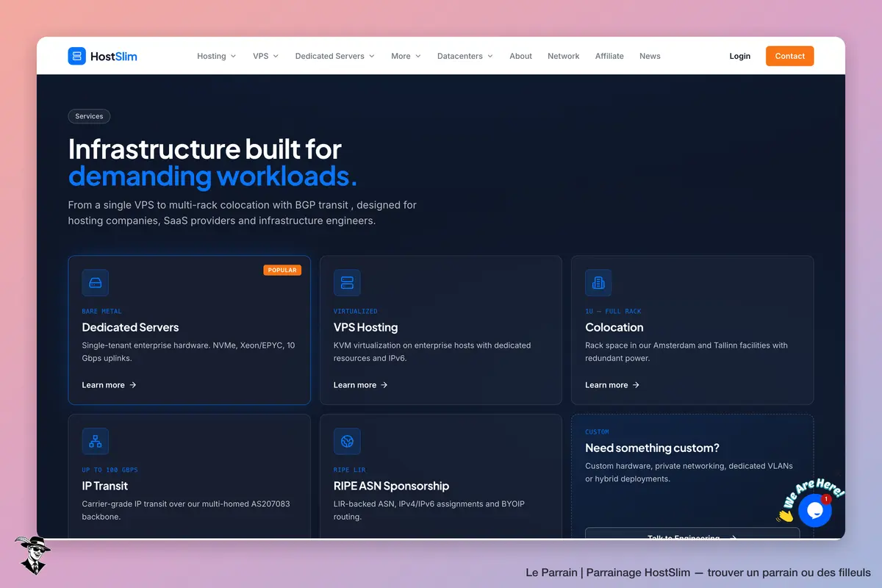Click the Services tag pill

(90, 116)
